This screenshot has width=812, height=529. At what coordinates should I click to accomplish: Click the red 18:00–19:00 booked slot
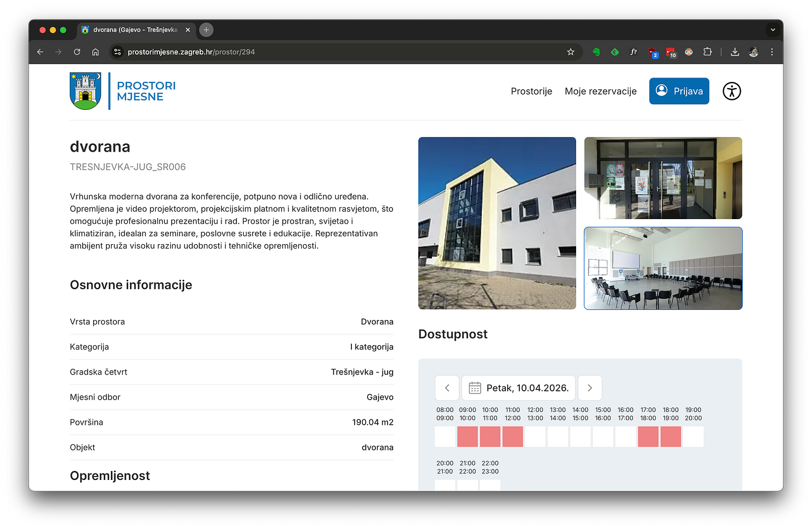(671, 436)
